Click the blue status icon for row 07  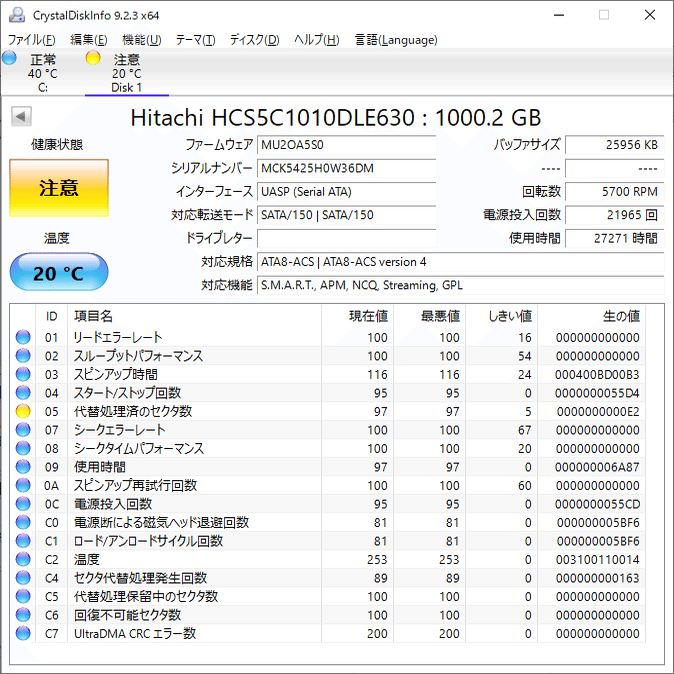tap(23, 430)
